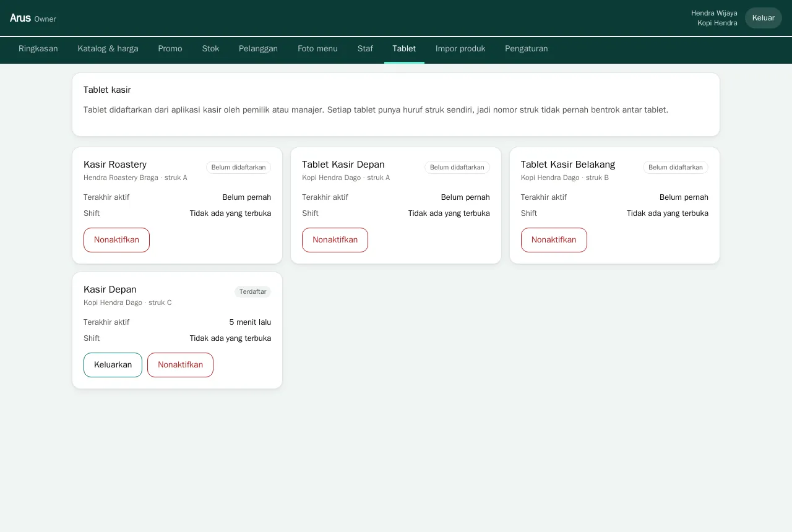Select the Tablet Kasir Depan title

pyautogui.click(x=343, y=165)
